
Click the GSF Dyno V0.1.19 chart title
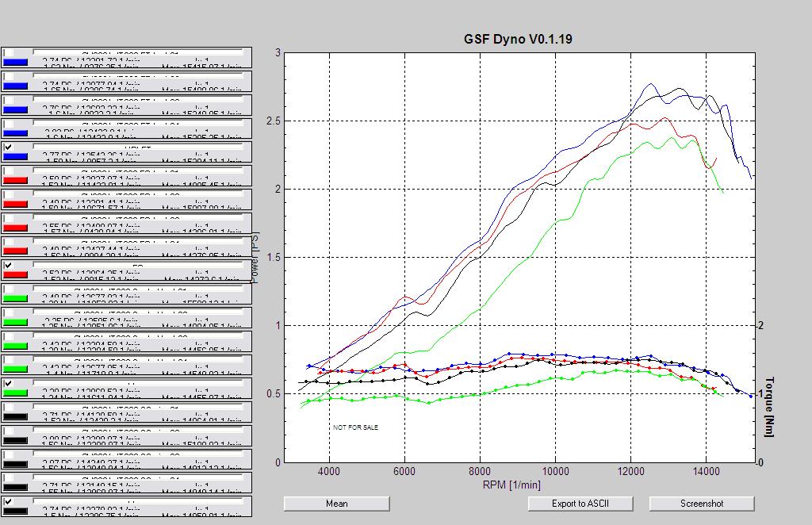518,39
